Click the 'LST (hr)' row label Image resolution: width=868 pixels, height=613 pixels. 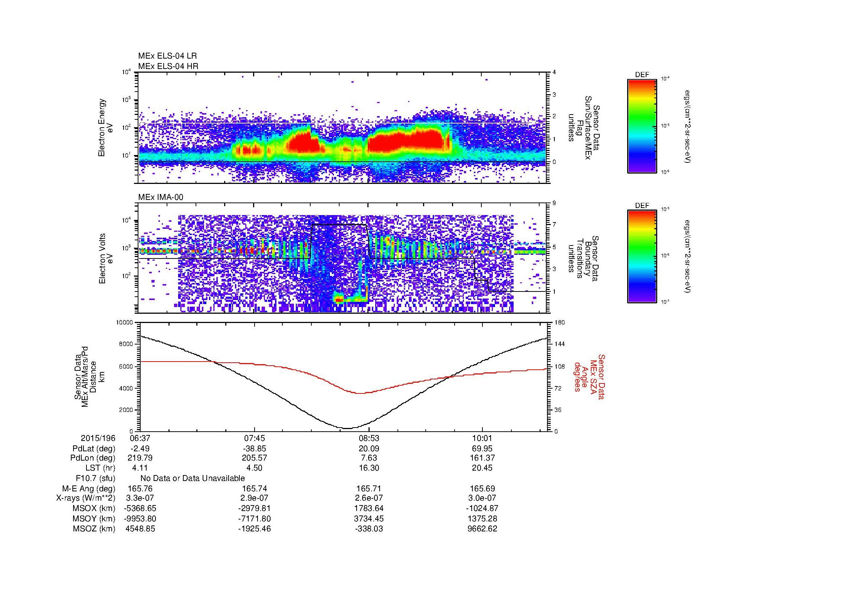click(100, 468)
